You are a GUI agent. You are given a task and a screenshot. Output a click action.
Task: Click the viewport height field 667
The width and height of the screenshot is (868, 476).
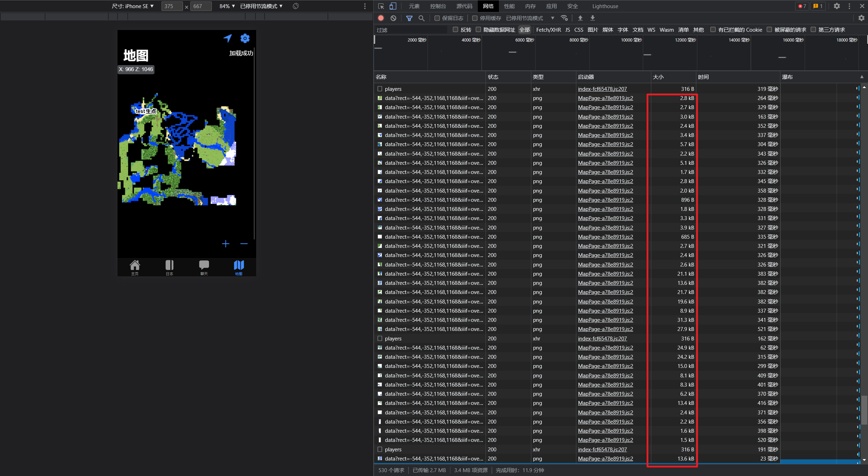pos(201,6)
